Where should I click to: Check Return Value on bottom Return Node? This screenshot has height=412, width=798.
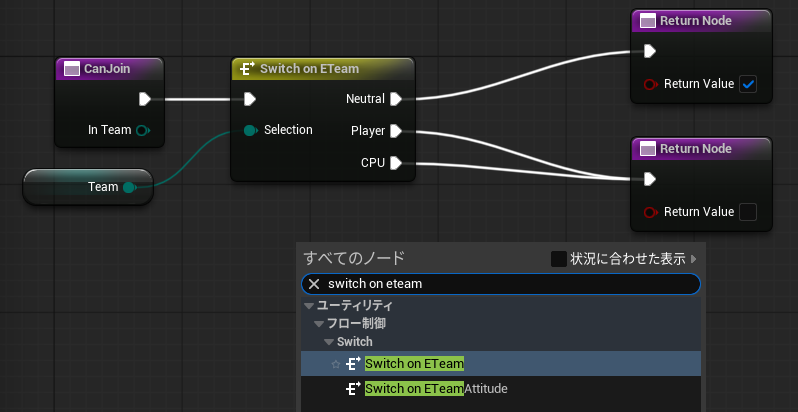(x=748, y=211)
